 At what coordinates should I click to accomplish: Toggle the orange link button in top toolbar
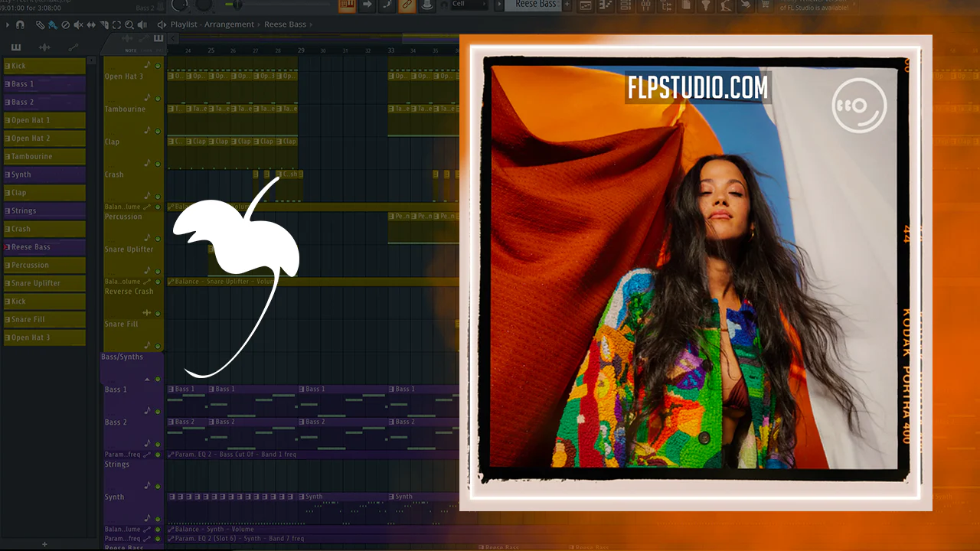click(407, 5)
